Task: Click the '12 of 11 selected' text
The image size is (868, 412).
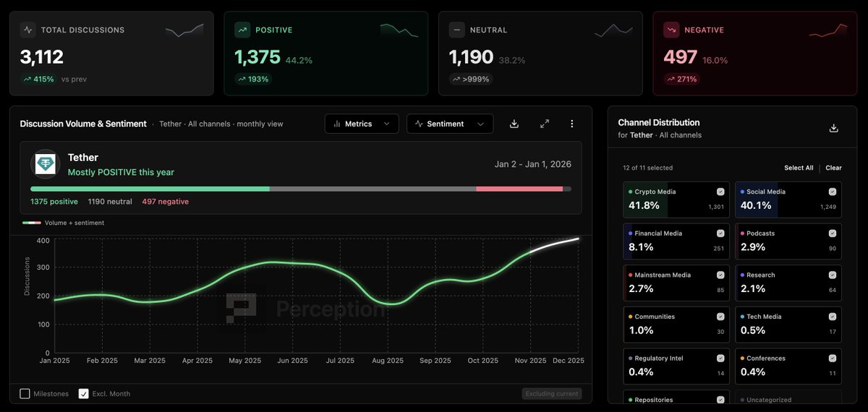Action: pyautogui.click(x=647, y=168)
